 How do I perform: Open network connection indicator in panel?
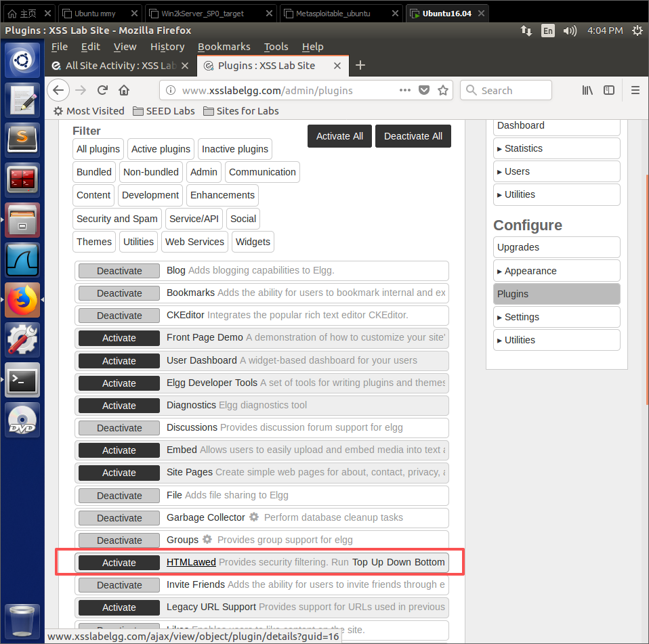click(526, 30)
